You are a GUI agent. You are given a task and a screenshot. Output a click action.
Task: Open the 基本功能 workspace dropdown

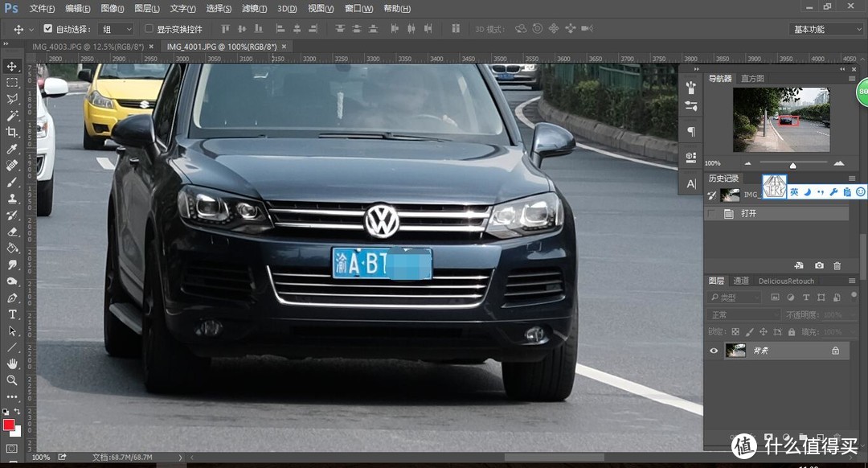point(826,29)
